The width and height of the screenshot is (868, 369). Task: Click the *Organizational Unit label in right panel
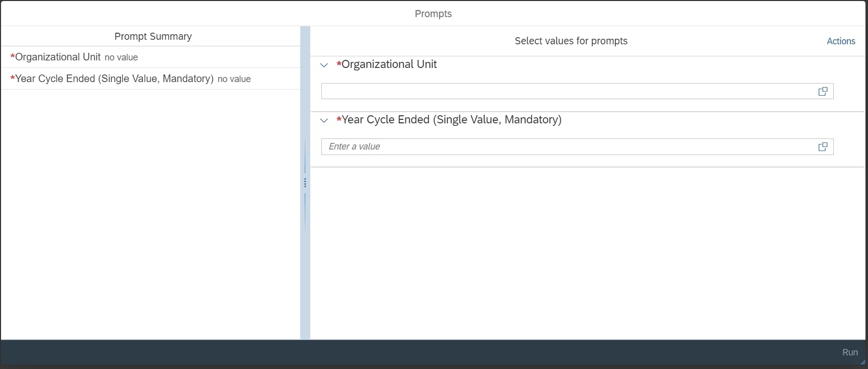pyautogui.click(x=389, y=64)
